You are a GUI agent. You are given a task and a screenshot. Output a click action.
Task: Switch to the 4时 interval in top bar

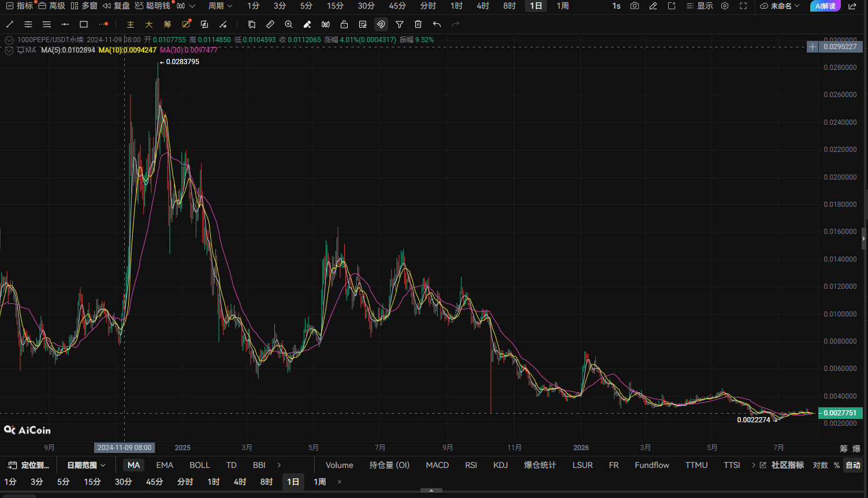483,6
